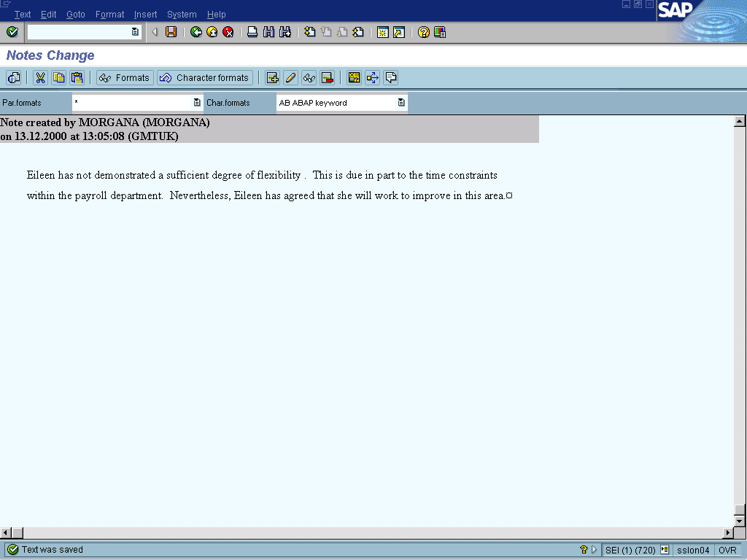Click the green Back arrow icon
Screen dimensions: 747x560
(x=196, y=32)
